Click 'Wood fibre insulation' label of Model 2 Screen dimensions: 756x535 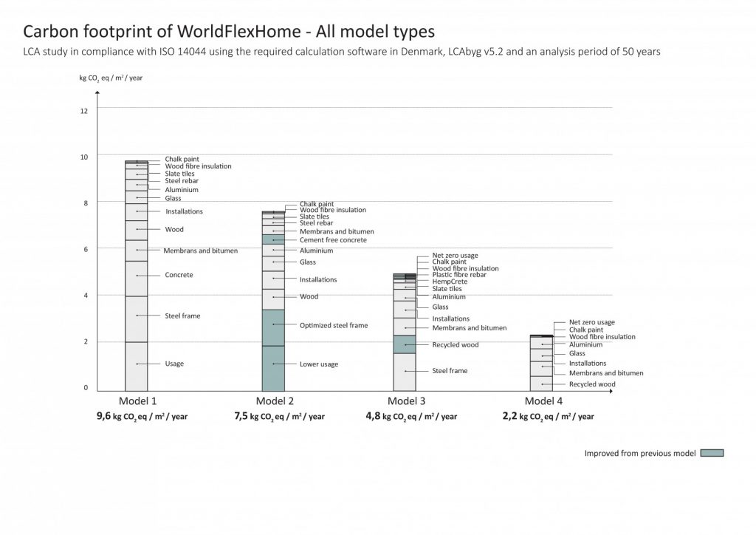click(333, 210)
